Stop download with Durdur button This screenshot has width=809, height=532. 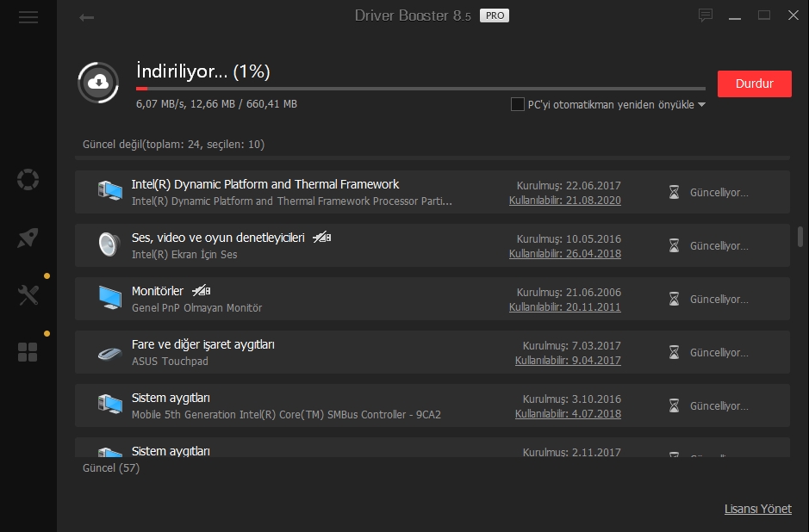coord(755,84)
